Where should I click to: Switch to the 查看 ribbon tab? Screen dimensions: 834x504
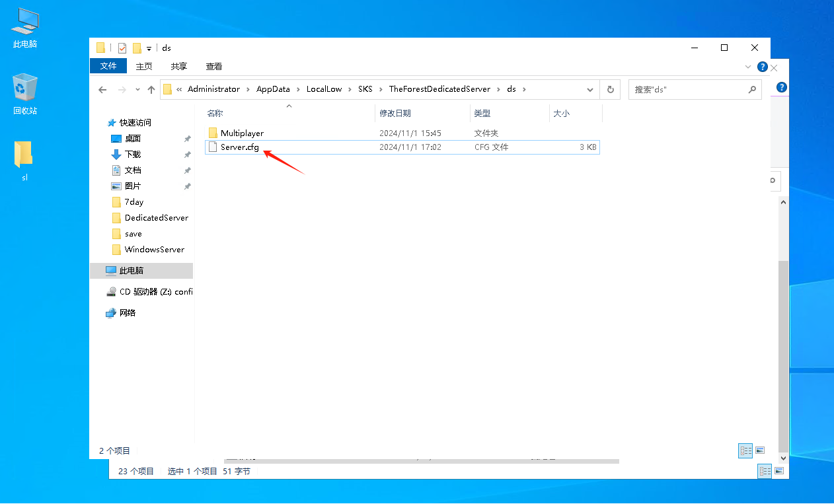[214, 66]
